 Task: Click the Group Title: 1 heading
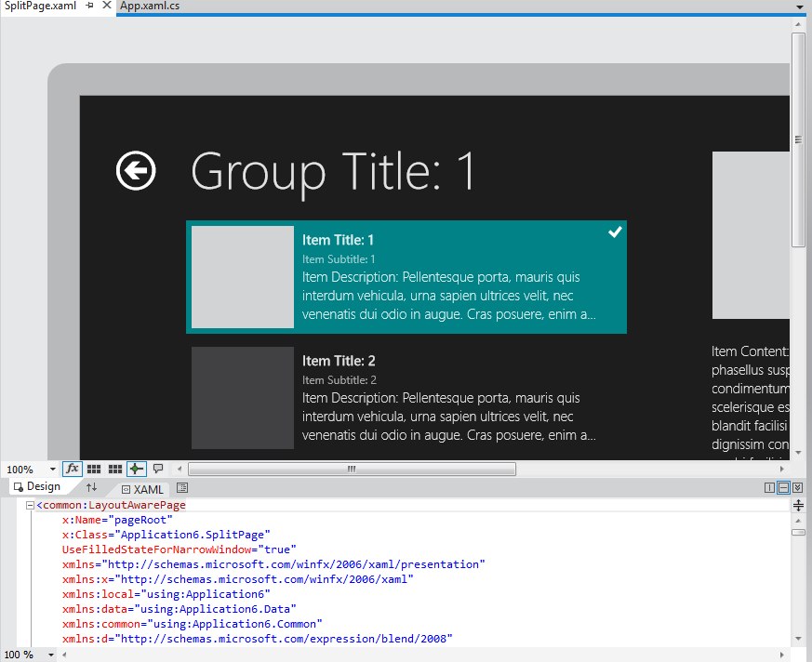332,172
